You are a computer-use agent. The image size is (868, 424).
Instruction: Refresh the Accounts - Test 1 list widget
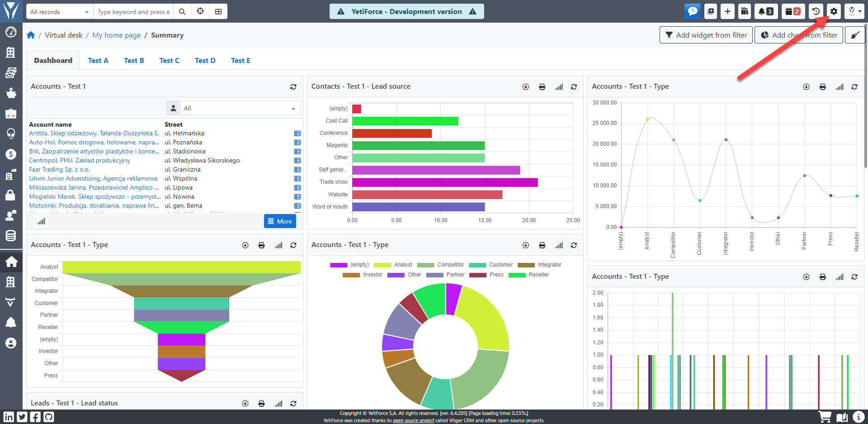tap(293, 86)
